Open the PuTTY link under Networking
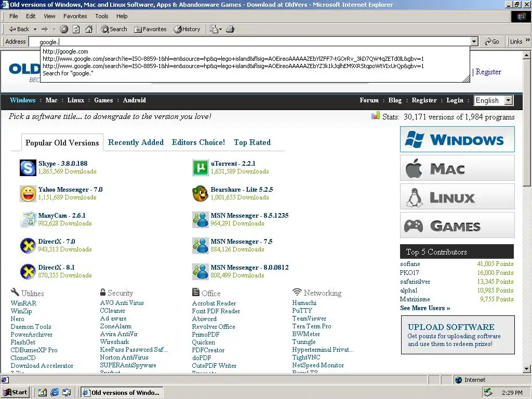This screenshot has height=399, width=532. [302, 311]
